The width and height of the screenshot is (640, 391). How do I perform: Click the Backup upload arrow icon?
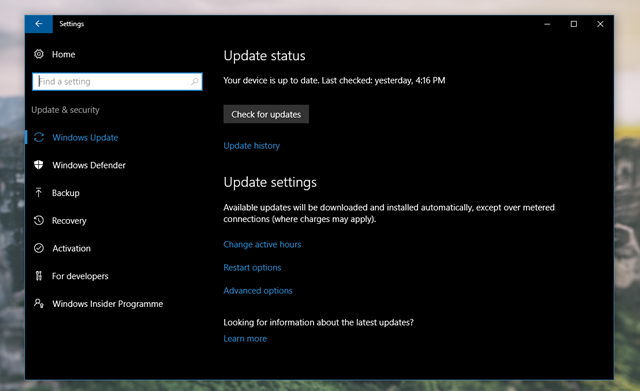pos(39,193)
